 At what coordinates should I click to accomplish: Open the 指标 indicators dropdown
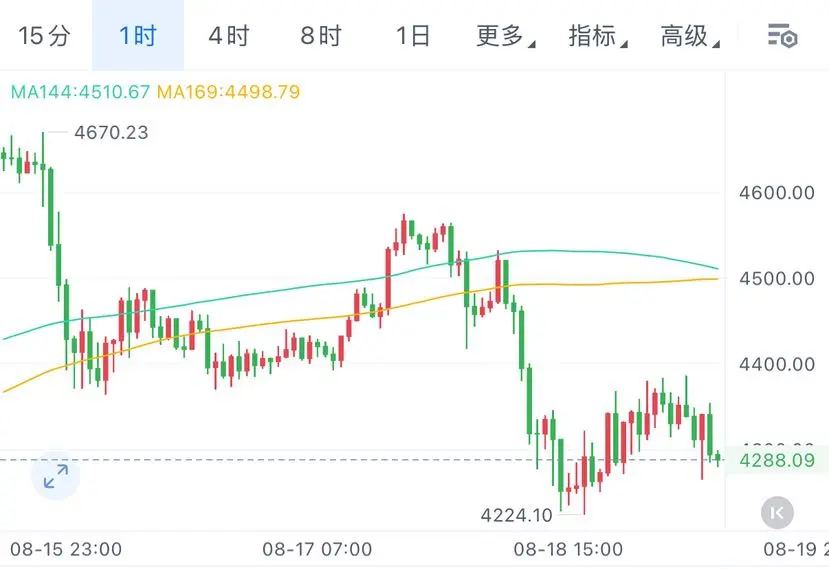pos(598,36)
